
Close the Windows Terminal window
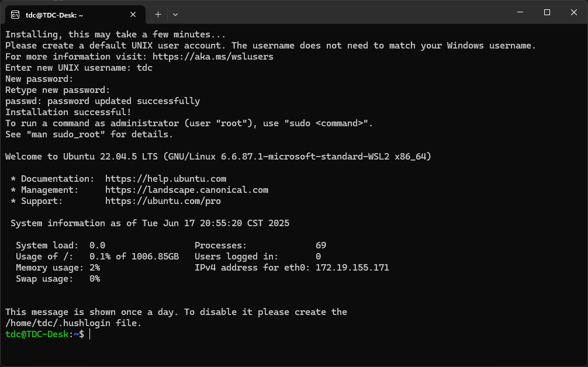574,12
